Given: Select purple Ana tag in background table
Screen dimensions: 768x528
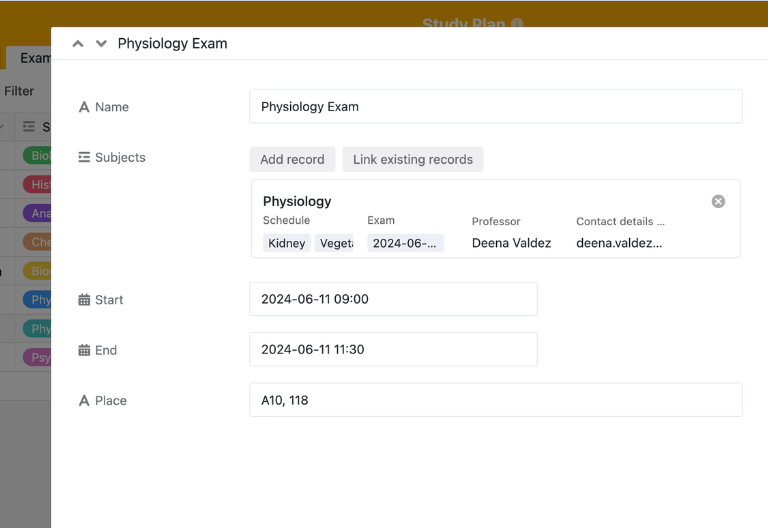Looking at the screenshot, I should click(37, 213).
